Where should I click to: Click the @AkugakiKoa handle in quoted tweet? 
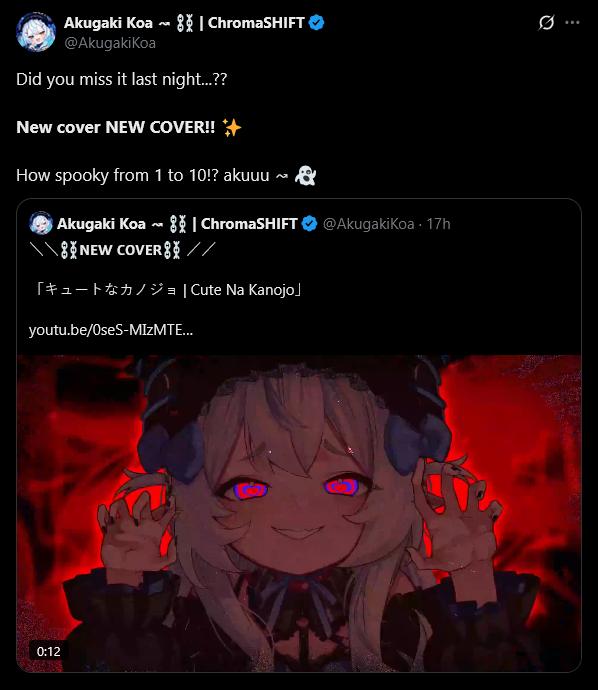369,224
